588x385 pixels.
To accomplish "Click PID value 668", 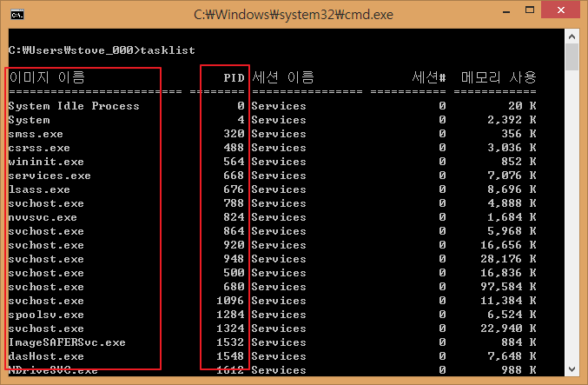I will coord(234,176).
